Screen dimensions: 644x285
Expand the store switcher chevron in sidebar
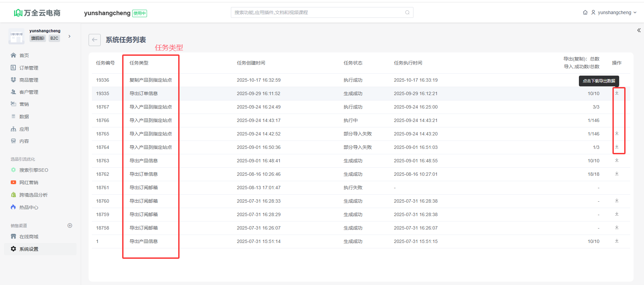pyautogui.click(x=69, y=36)
